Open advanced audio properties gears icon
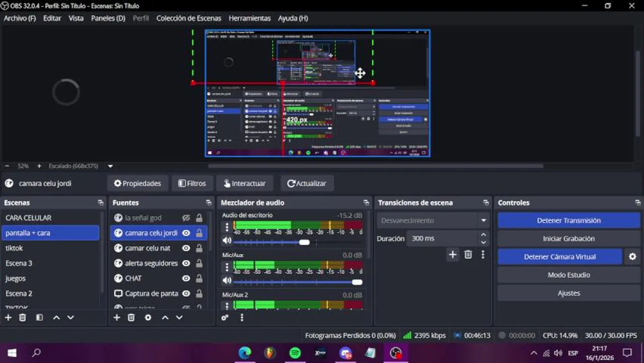The width and height of the screenshot is (644, 363). point(225,318)
